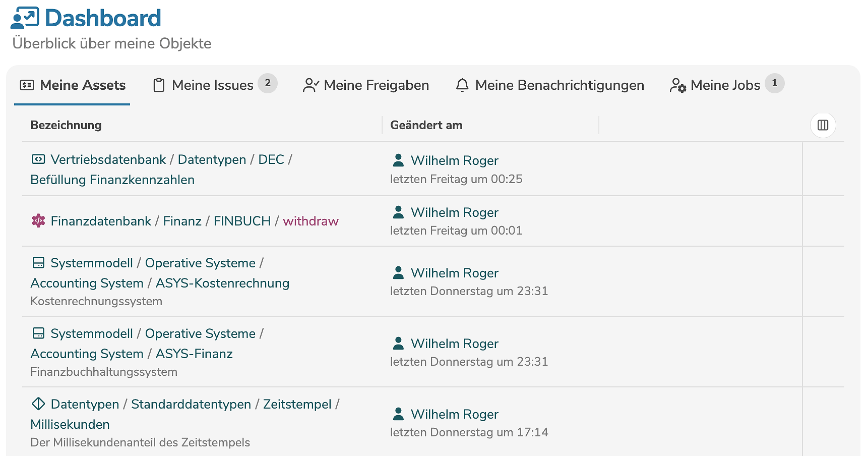Click user icon beside Wilhelm Roger, 00:25 row
868x456 pixels.
(398, 160)
